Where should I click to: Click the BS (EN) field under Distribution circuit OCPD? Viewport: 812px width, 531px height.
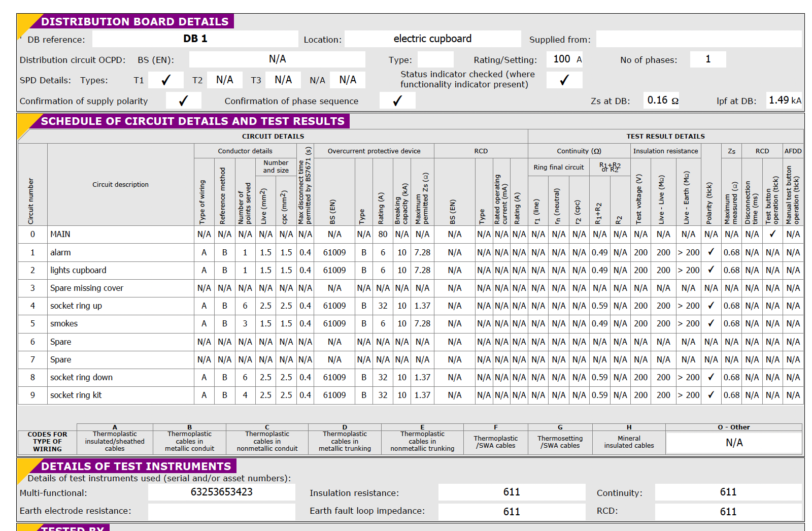tap(277, 59)
